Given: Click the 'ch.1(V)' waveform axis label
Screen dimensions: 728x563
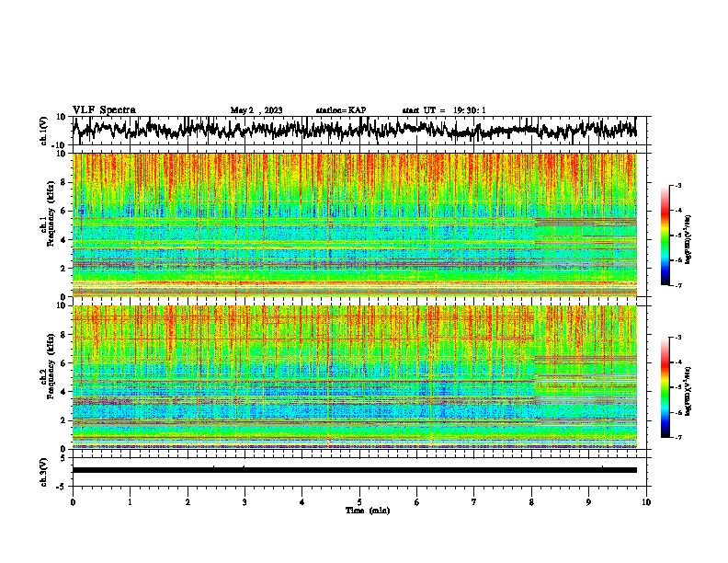Looking at the screenshot, I should point(44,131).
